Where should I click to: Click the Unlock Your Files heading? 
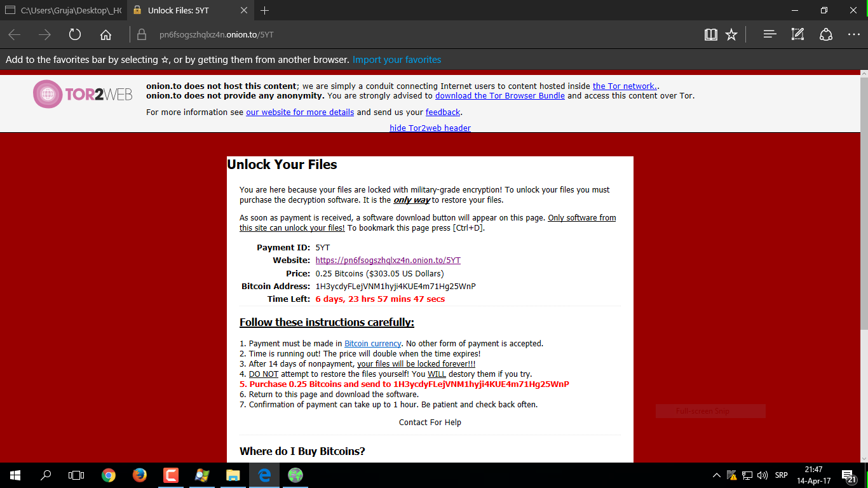282,165
